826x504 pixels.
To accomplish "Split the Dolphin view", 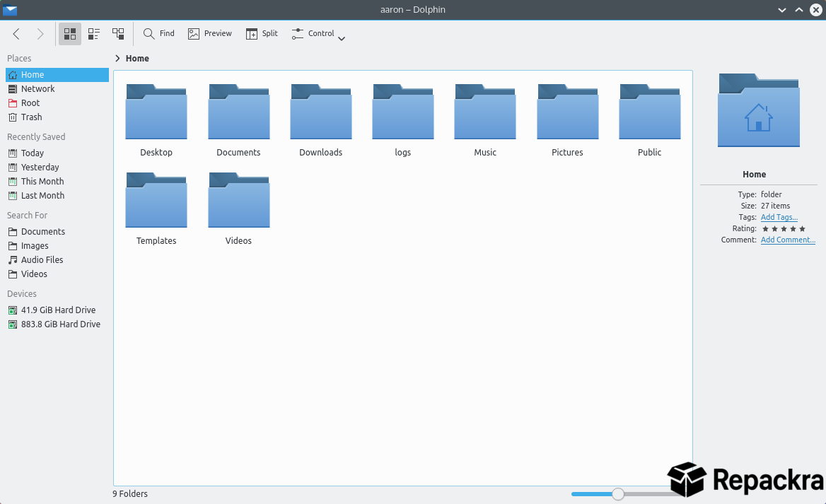I will pos(262,34).
